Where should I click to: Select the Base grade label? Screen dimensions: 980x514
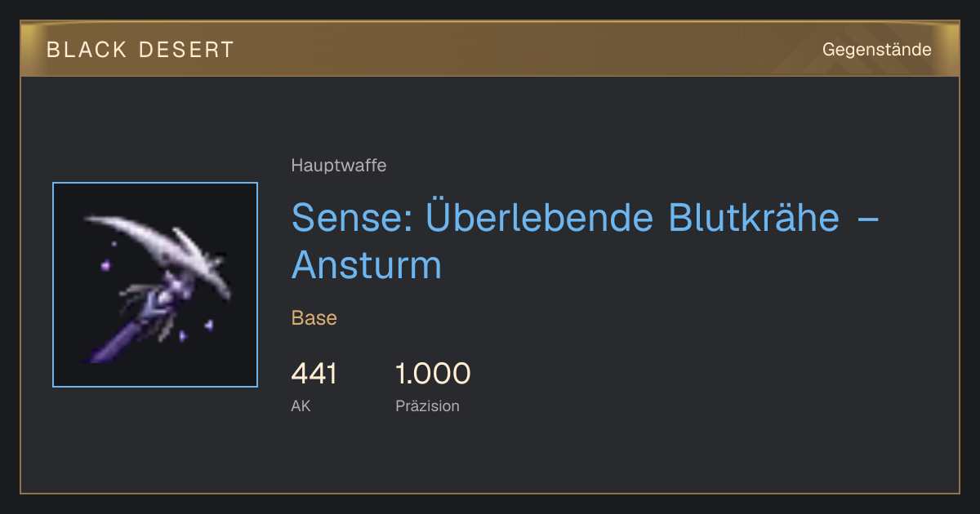[x=314, y=318]
